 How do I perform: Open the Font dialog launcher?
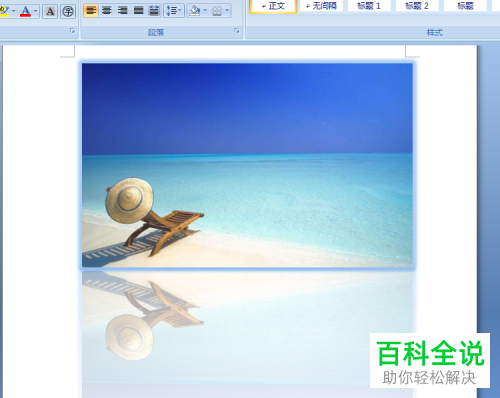72,31
